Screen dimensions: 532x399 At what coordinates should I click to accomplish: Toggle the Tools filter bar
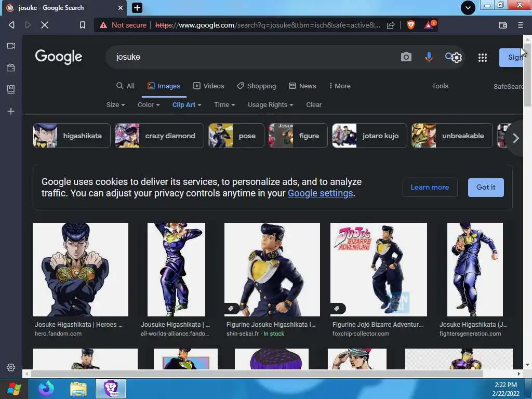pos(440,86)
